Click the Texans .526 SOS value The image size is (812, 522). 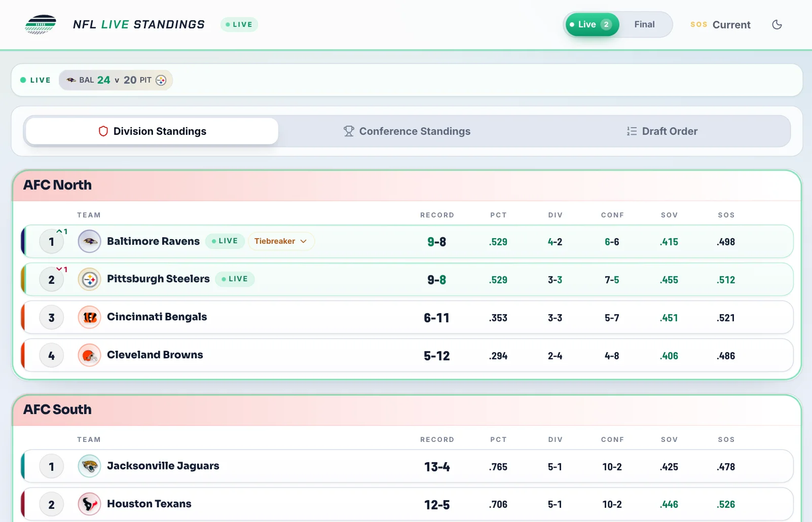click(x=726, y=504)
